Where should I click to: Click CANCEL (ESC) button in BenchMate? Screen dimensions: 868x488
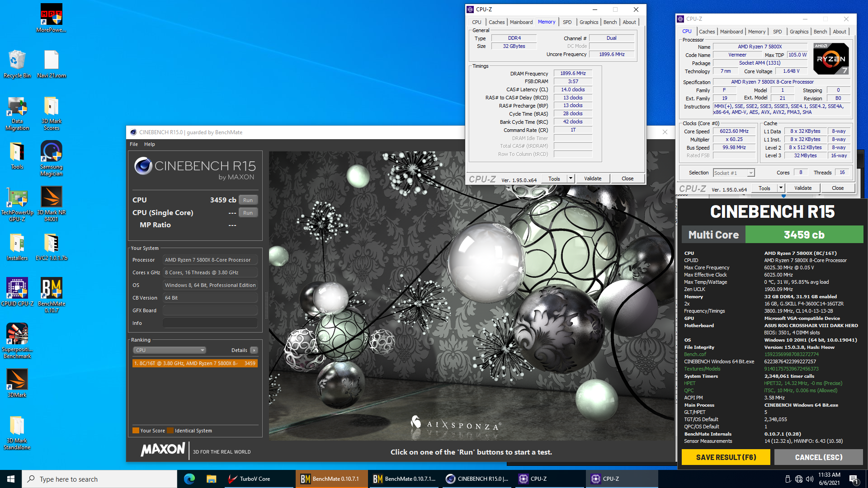pos(819,457)
